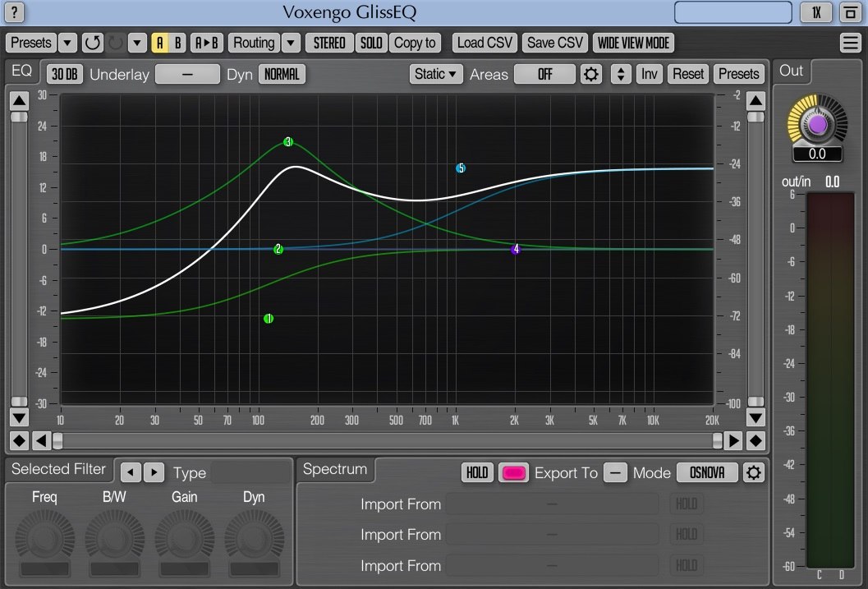Open the top-left Presets menu

coord(31,43)
